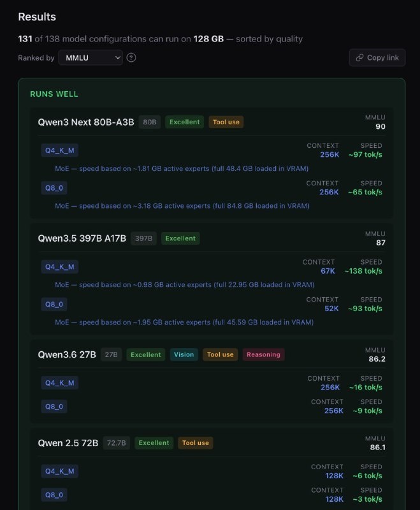Click the ~16 tok/s speed value

pos(366,388)
